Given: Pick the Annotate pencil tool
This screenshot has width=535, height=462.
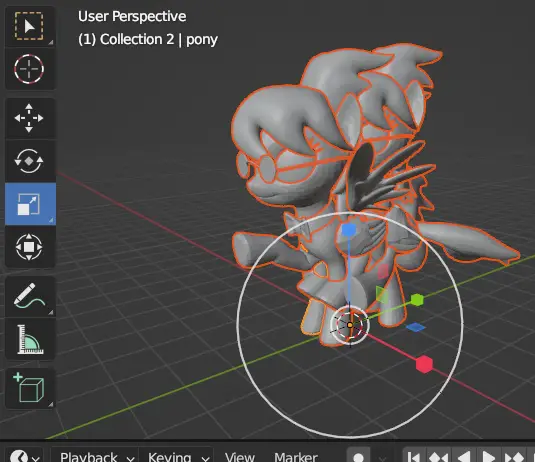Looking at the screenshot, I should (x=30, y=296).
